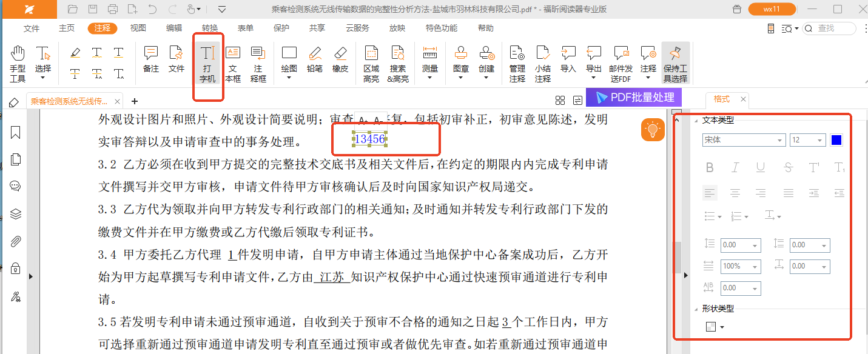Image resolution: width=868 pixels, height=354 pixels.
Task: Toggle Underline formatting in Format panel
Action: point(761,167)
